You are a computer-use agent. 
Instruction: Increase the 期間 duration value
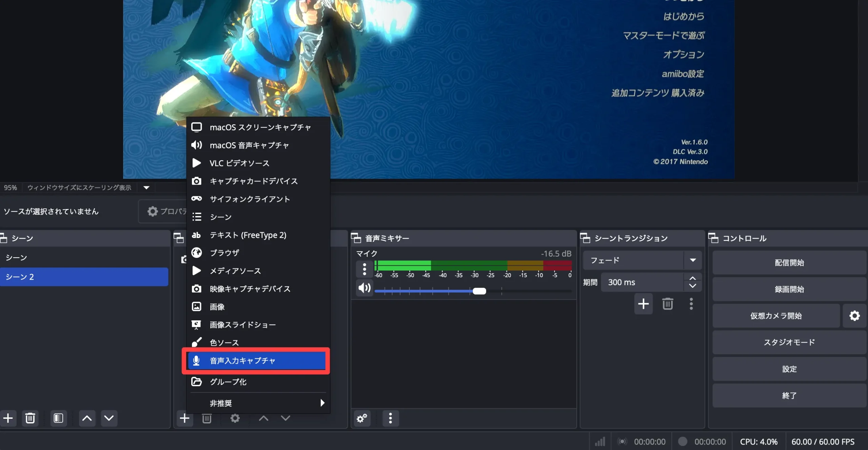pyautogui.click(x=693, y=278)
